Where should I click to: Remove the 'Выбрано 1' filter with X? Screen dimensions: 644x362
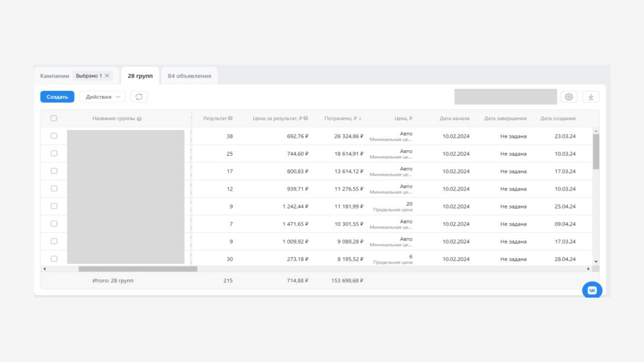pyautogui.click(x=107, y=75)
